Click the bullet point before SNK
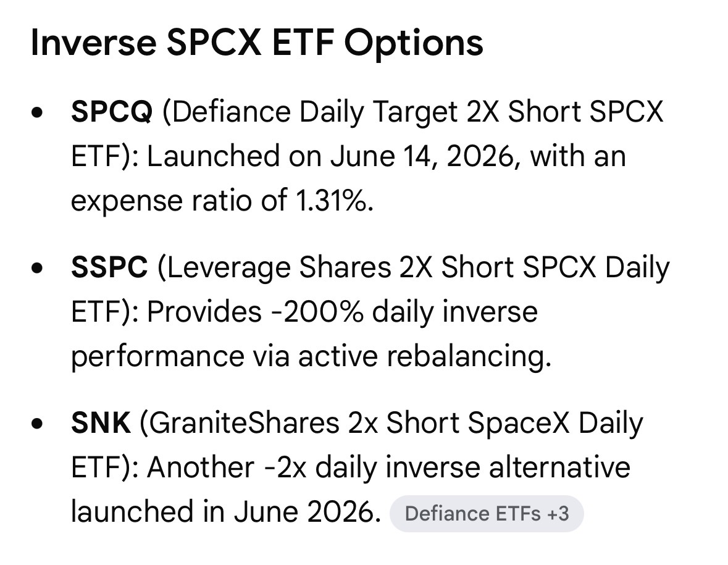728x565 pixels. (36, 424)
